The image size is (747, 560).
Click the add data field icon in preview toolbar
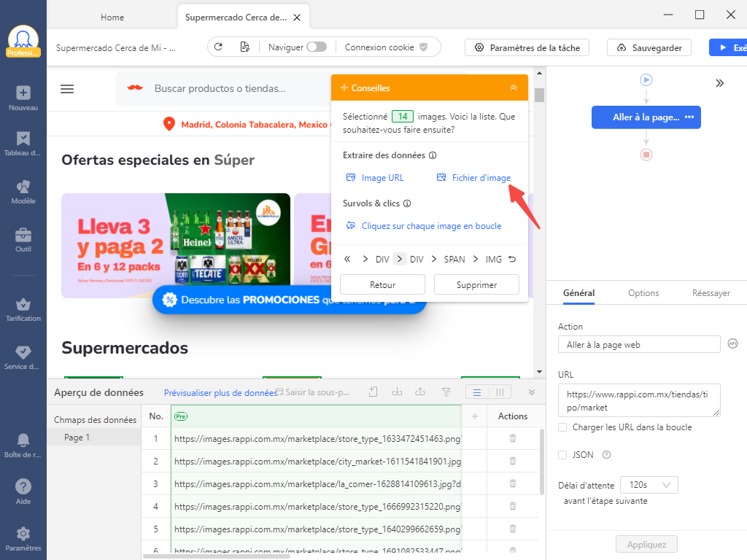tap(373, 392)
